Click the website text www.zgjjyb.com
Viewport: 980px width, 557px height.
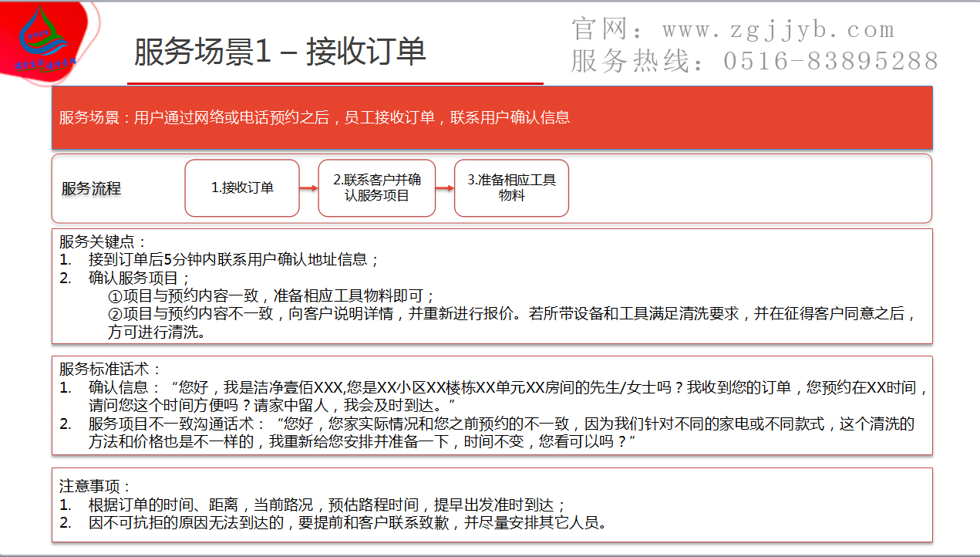click(x=778, y=29)
